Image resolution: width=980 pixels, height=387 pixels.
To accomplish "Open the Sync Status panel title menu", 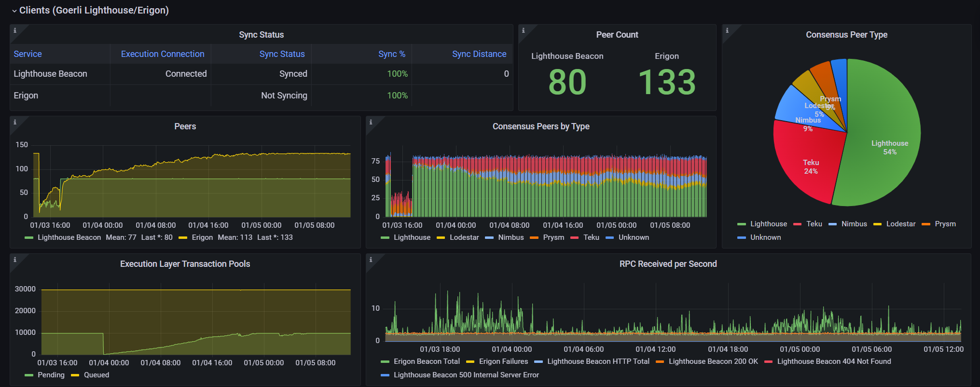I will point(261,35).
